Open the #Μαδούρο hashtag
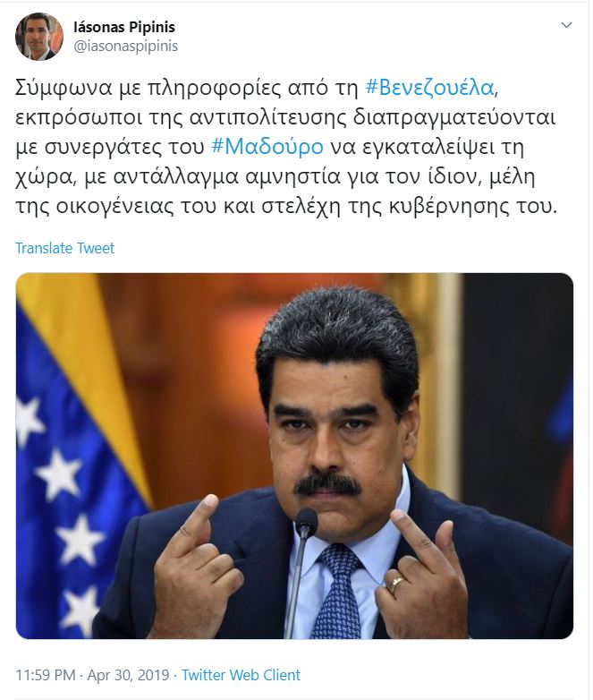593x700 pixels. point(267,147)
